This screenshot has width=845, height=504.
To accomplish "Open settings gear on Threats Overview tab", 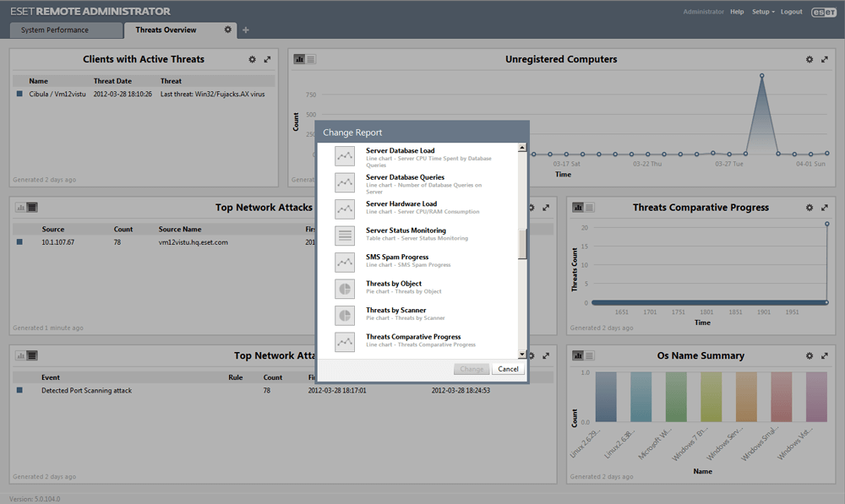I will click(x=228, y=30).
